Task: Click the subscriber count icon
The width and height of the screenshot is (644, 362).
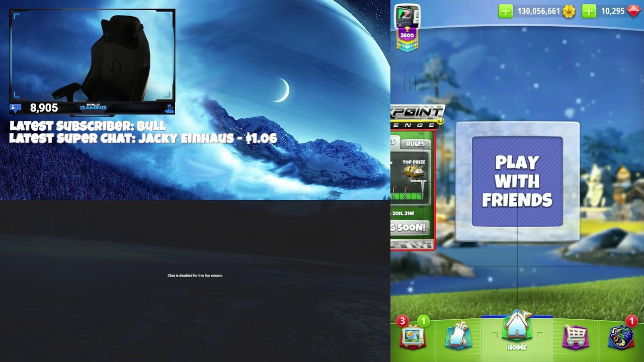Action: [x=16, y=108]
